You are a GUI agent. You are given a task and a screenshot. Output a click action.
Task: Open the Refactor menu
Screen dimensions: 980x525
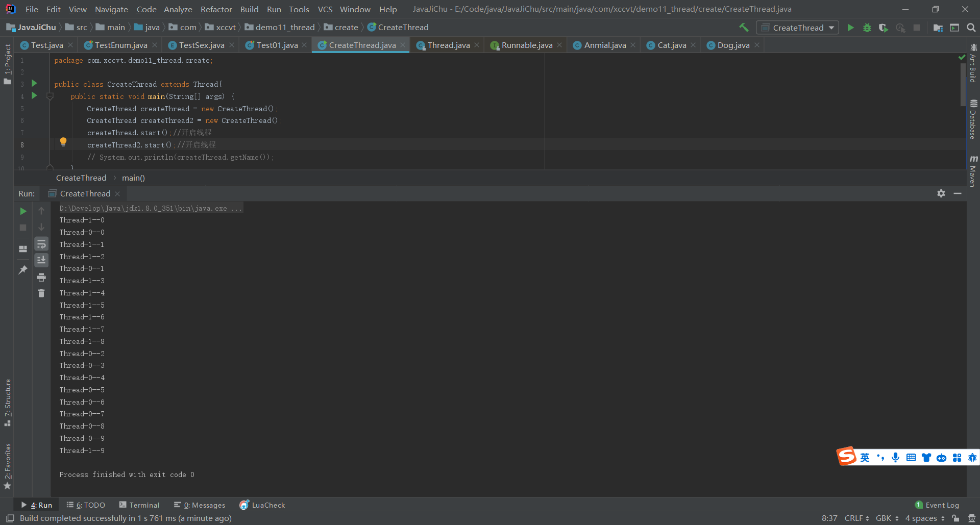pos(216,9)
